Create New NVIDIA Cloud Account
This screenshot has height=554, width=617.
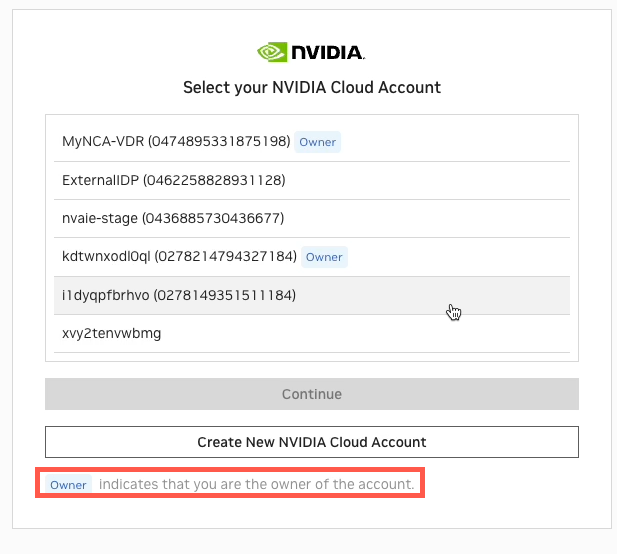click(x=312, y=442)
